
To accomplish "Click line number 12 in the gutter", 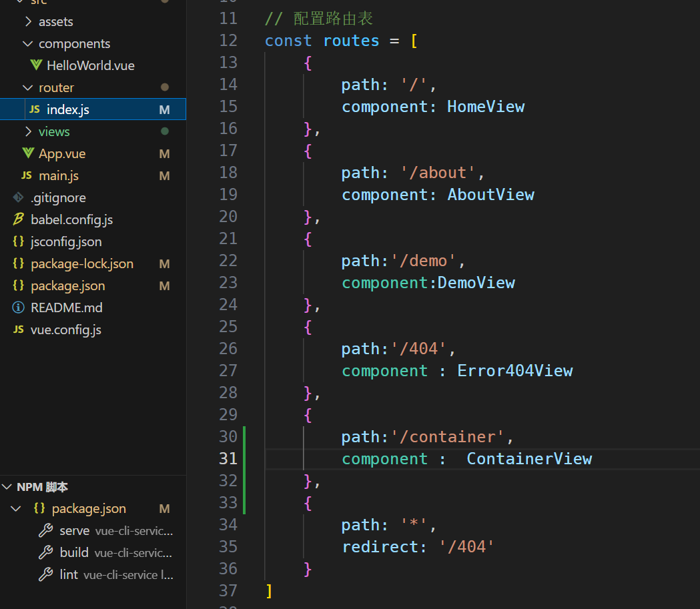I will point(228,41).
